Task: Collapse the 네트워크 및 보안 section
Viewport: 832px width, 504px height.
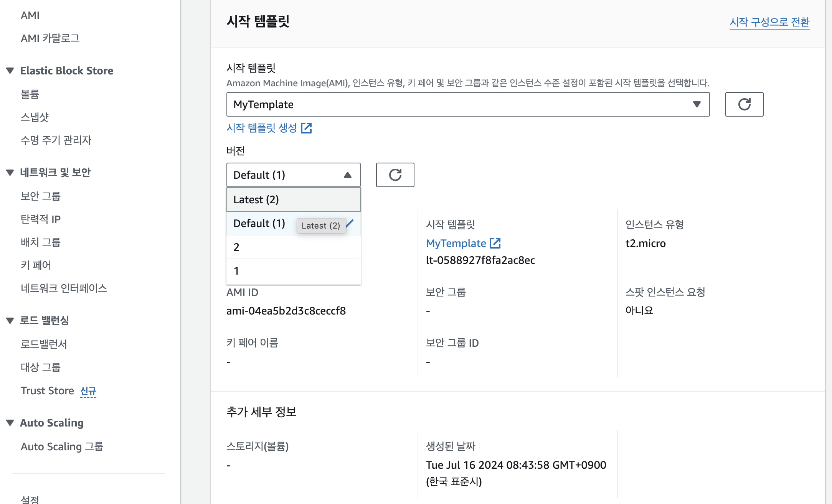Action: point(10,172)
